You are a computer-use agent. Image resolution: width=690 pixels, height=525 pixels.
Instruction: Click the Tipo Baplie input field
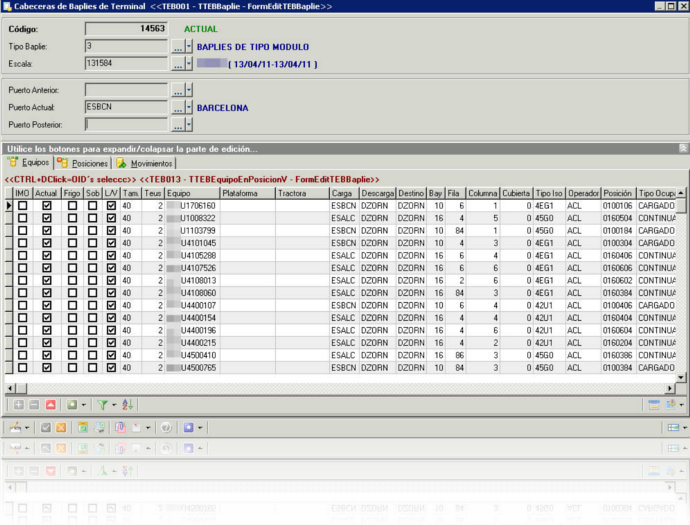coord(126,46)
